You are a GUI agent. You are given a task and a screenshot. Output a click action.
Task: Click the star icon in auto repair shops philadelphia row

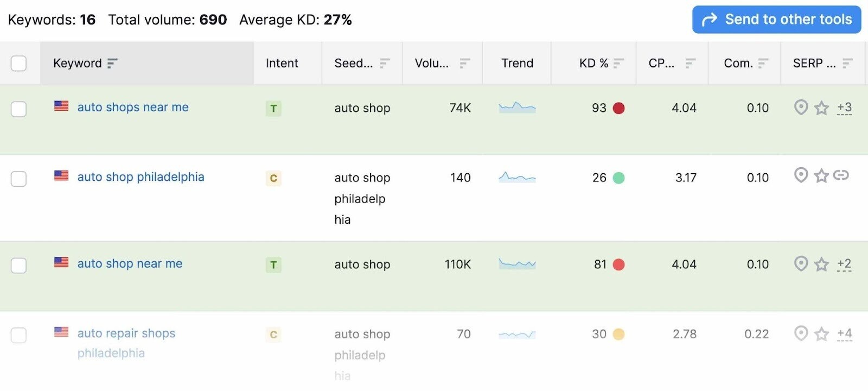click(821, 333)
